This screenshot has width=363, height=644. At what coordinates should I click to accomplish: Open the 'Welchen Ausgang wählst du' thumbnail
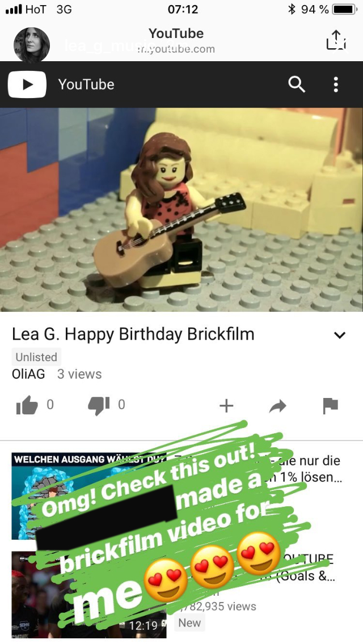tap(89, 495)
